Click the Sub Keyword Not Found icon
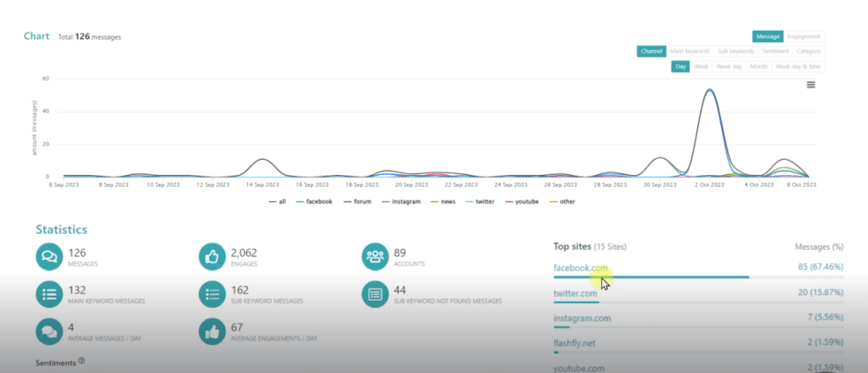The width and height of the screenshot is (868, 373). pos(375,294)
